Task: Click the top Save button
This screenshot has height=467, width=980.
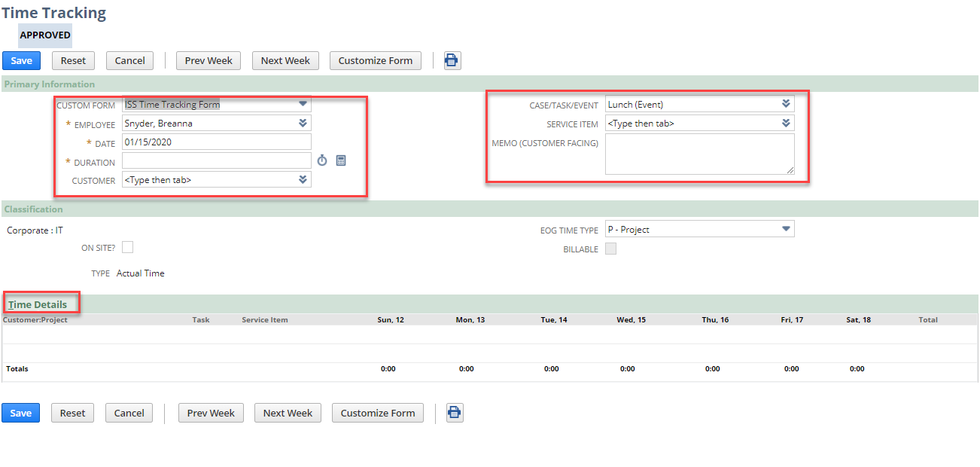Action: (21, 61)
